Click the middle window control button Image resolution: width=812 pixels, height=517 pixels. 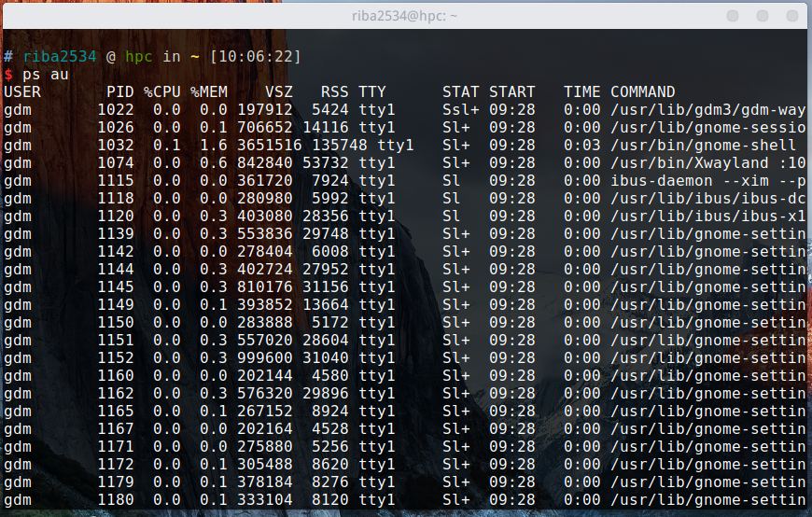coord(763,16)
